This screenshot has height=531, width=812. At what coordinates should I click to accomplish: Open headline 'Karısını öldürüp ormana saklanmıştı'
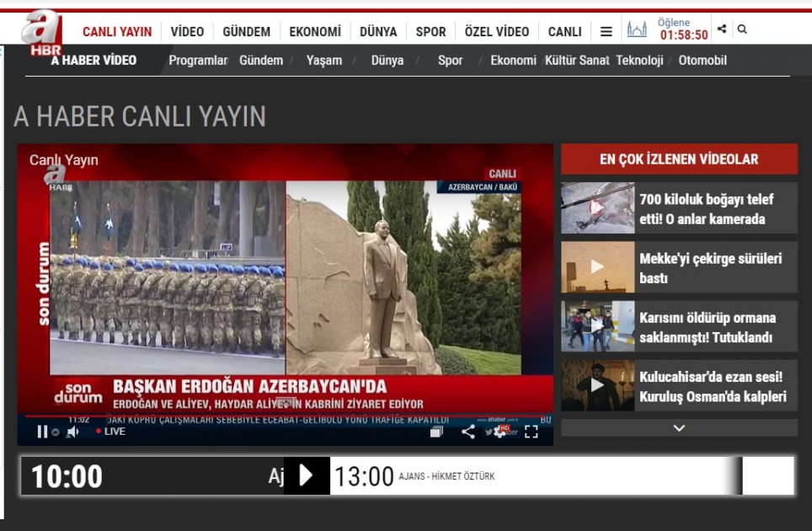708,327
